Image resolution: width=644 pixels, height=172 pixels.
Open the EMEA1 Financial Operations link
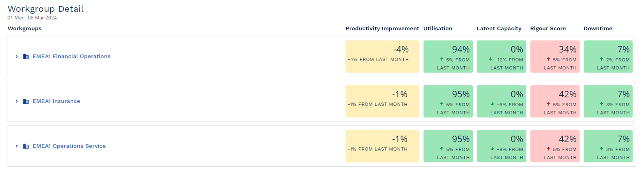tap(72, 56)
